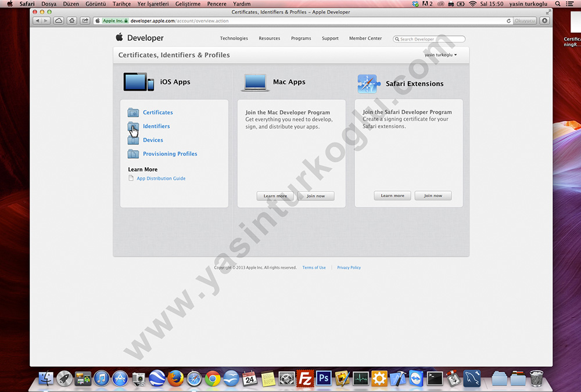Open the Pencere menu
Screen dimensions: 581x392
click(217, 3)
